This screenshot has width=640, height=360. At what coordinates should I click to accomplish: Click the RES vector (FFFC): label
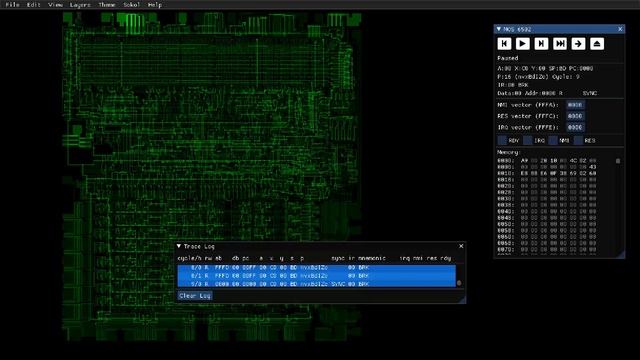coord(529,116)
